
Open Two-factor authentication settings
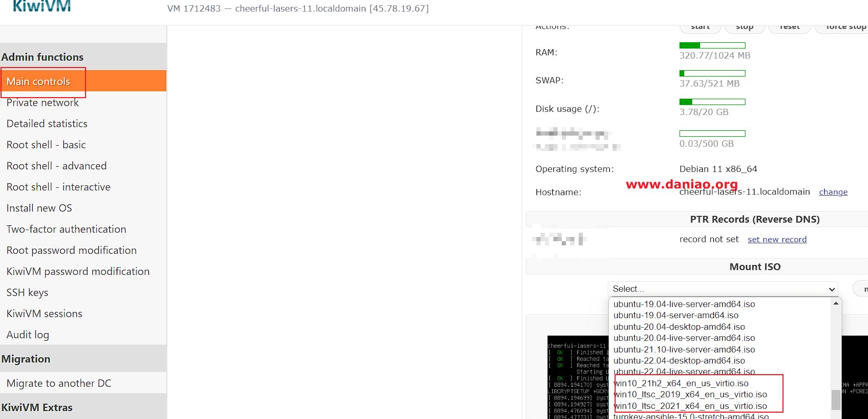pos(66,229)
